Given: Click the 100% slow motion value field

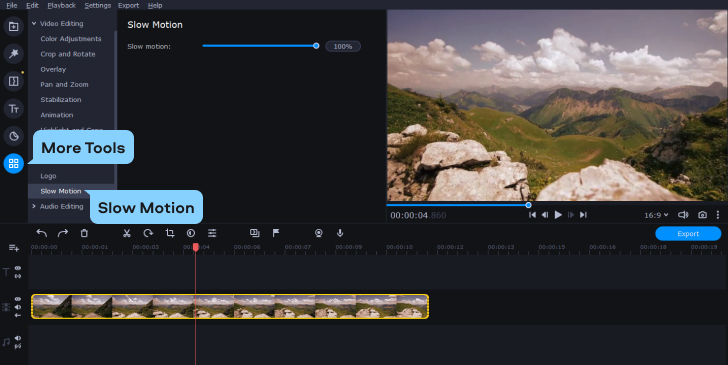Looking at the screenshot, I should (343, 46).
